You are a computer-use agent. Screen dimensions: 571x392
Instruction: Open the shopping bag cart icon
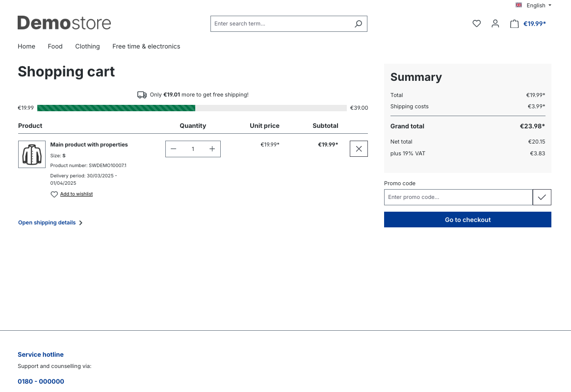click(x=514, y=24)
